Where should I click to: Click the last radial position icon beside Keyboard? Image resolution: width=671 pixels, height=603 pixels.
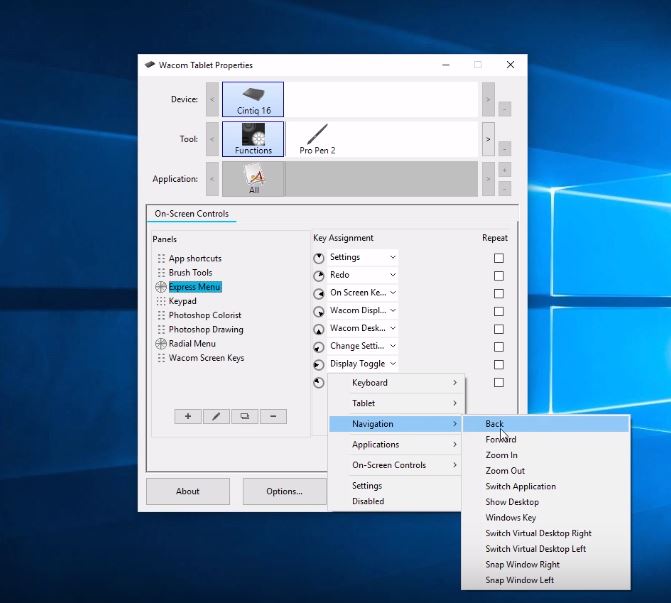point(319,382)
